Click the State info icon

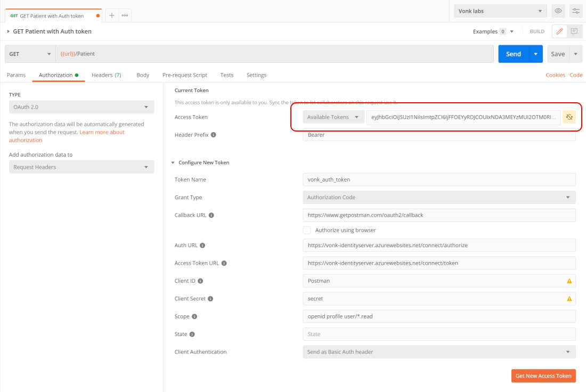pos(192,334)
